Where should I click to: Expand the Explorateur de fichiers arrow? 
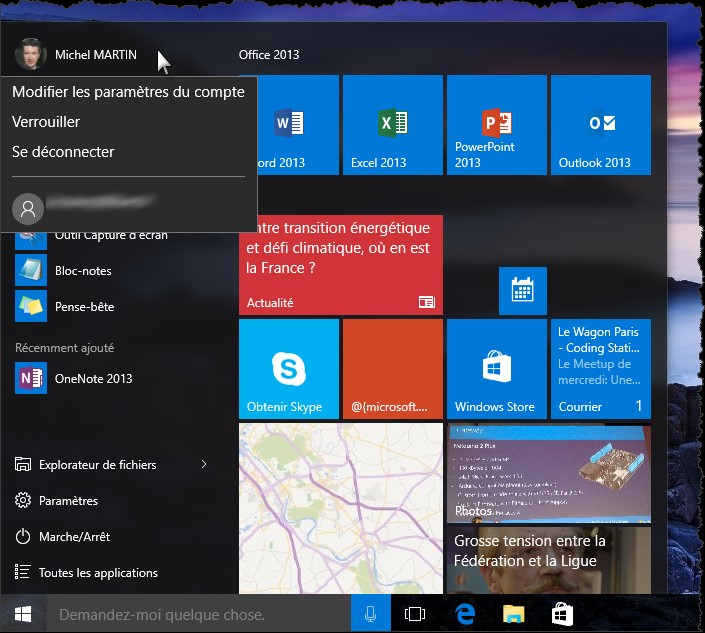point(204,464)
